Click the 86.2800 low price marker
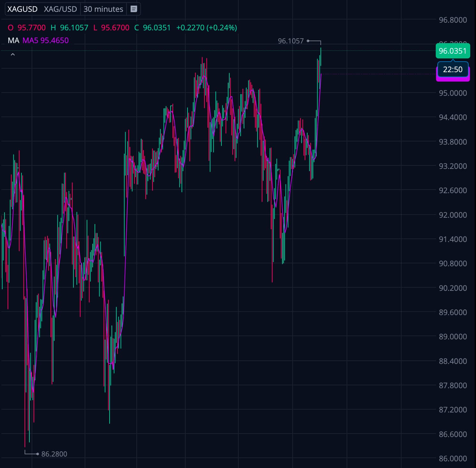The height and width of the screenshot is (468, 476). click(x=54, y=454)
